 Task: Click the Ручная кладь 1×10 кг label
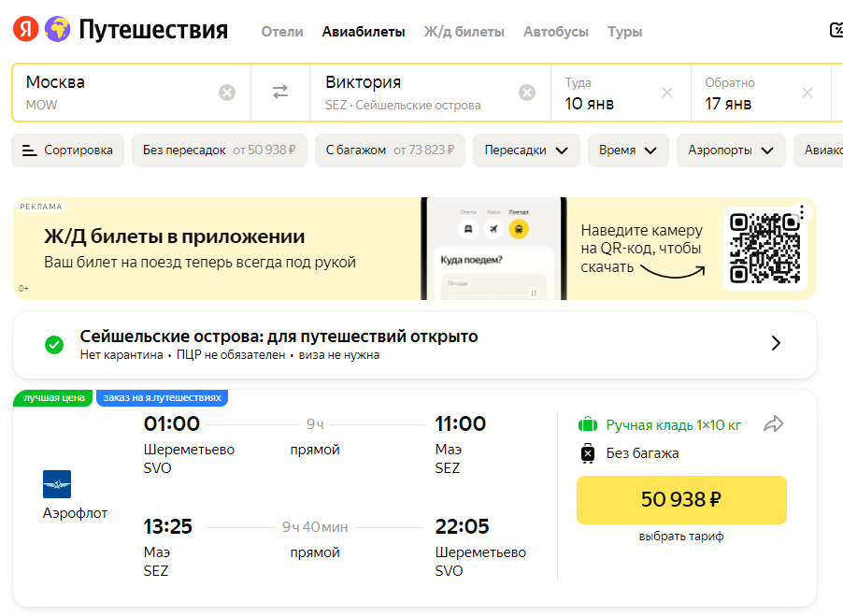674,425
